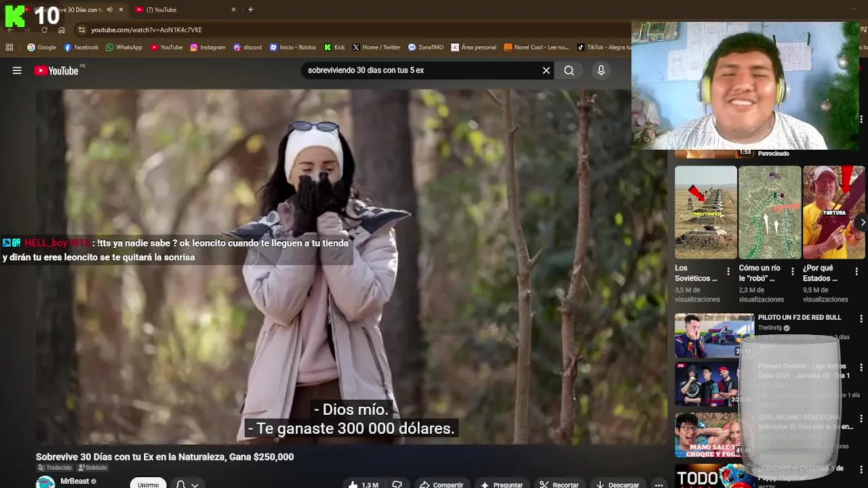
Task: Open more actions three-dot button below video
Action: coord(658,485)
